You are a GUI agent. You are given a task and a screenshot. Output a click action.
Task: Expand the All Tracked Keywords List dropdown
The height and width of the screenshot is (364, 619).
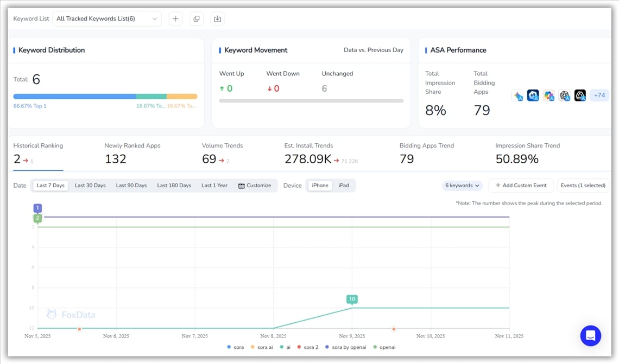coord(107,18)
